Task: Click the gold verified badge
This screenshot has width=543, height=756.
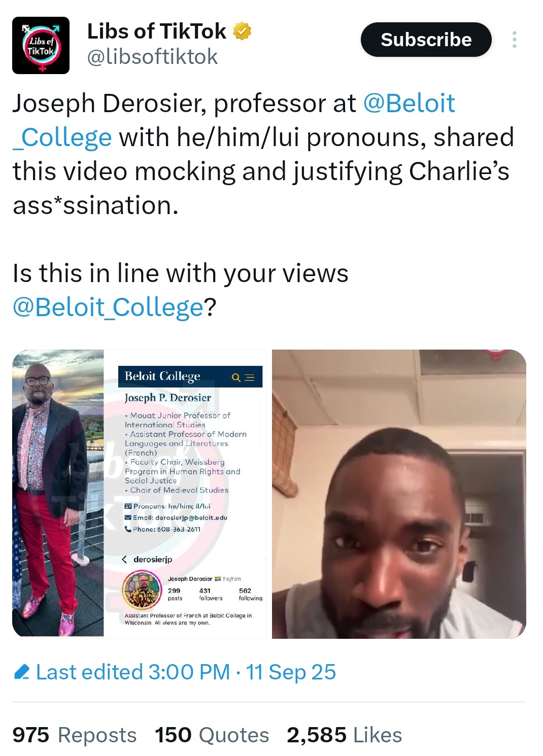Action: coord(242,31)
